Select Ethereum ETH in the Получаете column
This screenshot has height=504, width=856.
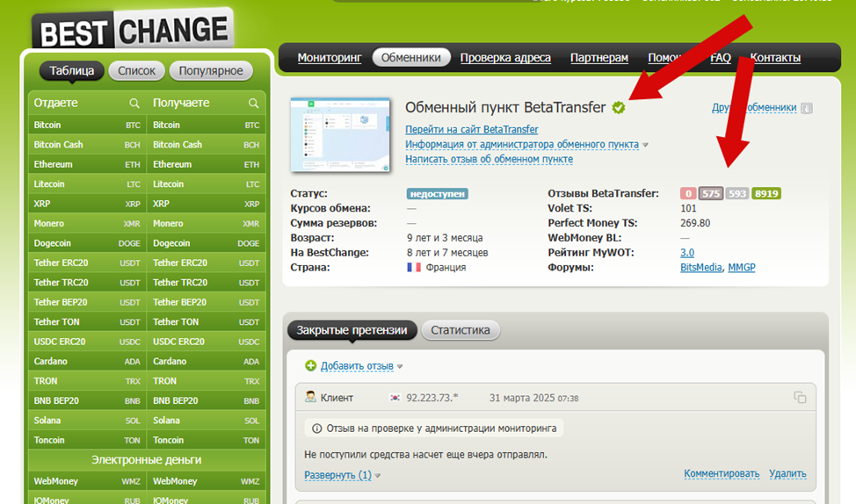click(206, 164)
